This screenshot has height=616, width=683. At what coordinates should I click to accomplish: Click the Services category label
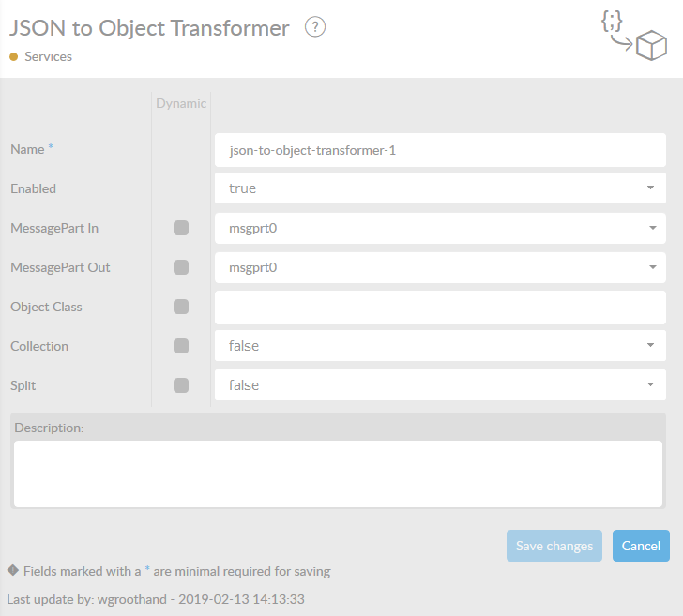click(x=48, y=57)
